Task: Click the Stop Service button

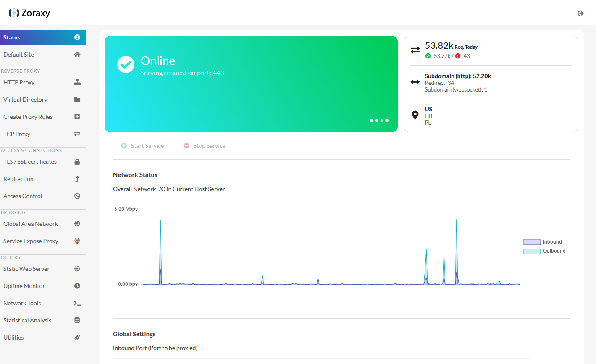Action: coord(205,146)
